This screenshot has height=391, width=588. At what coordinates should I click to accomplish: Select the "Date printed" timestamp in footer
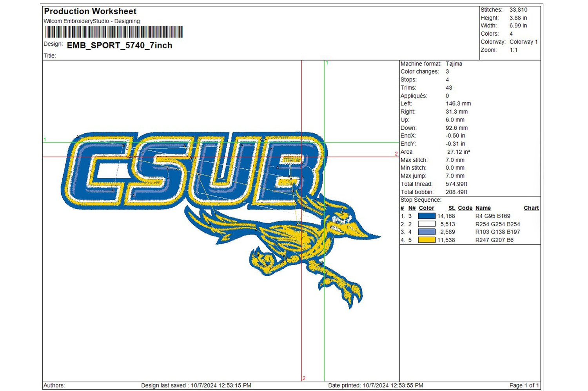[376, 386]
